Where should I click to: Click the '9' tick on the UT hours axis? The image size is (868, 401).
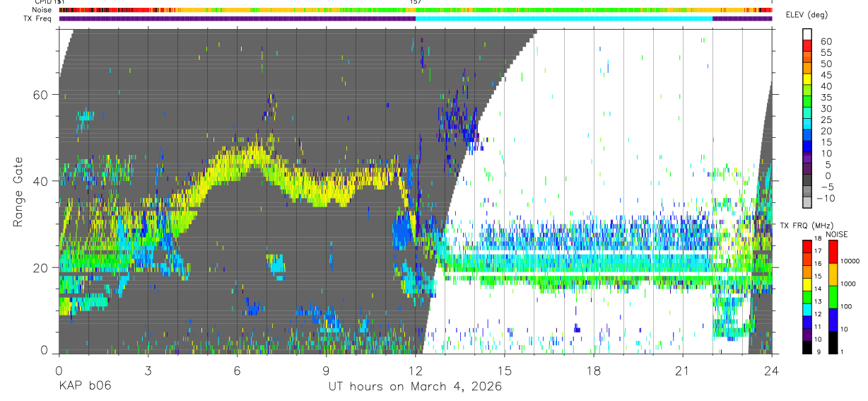pos(326,371)
